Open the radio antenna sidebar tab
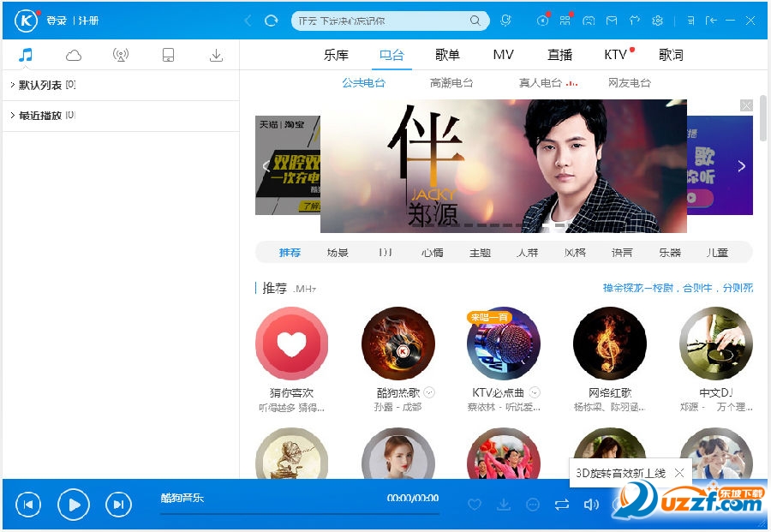Screen dimensions: 771x532 pos(121,55)
